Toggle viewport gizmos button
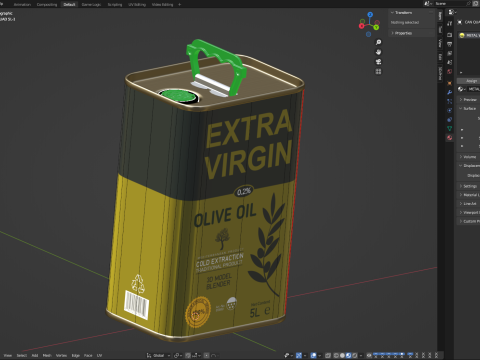This screenshot has width=480, height=360. (x=299, y=355)
